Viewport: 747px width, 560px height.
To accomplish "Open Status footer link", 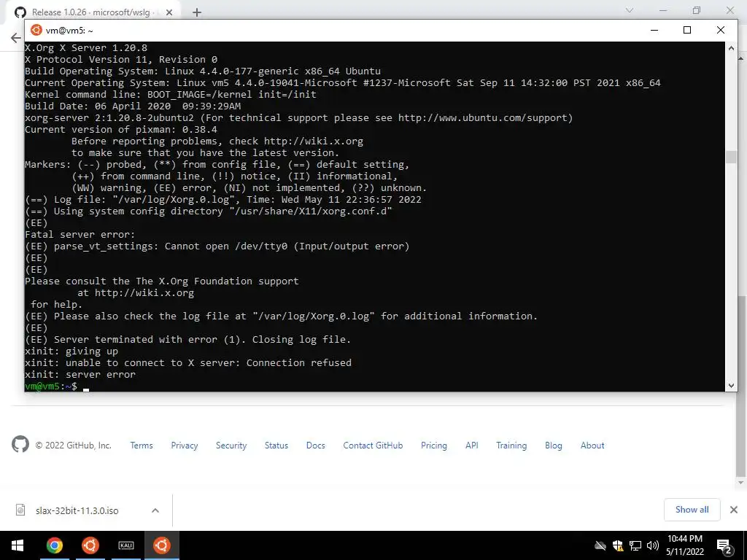I will [x=276, y=446].
